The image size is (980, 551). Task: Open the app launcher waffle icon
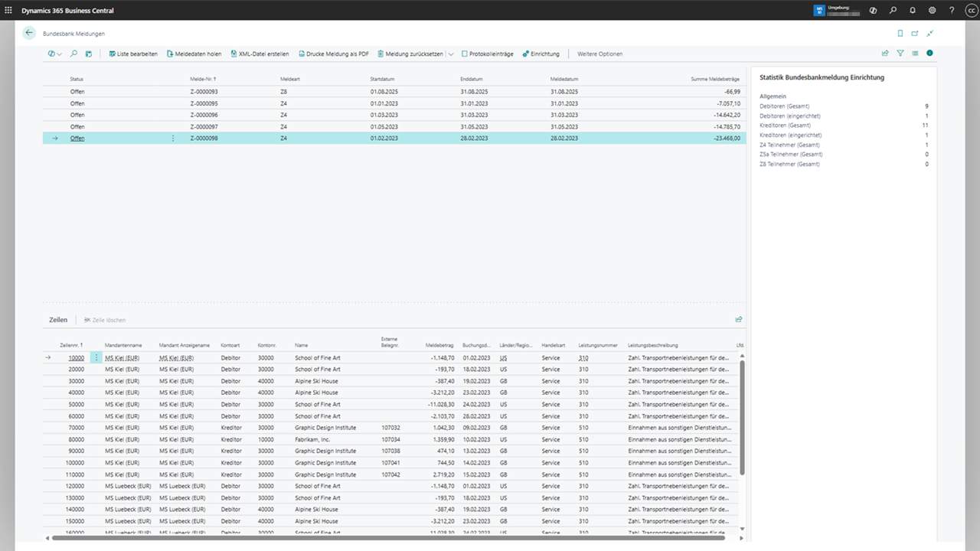click(x=8, y=10)
